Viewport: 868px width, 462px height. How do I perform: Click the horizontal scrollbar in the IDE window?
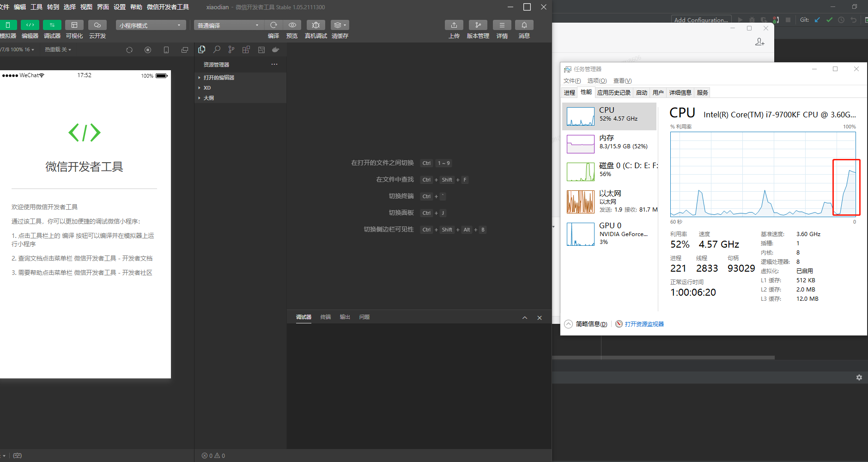[x=663, y=358]
